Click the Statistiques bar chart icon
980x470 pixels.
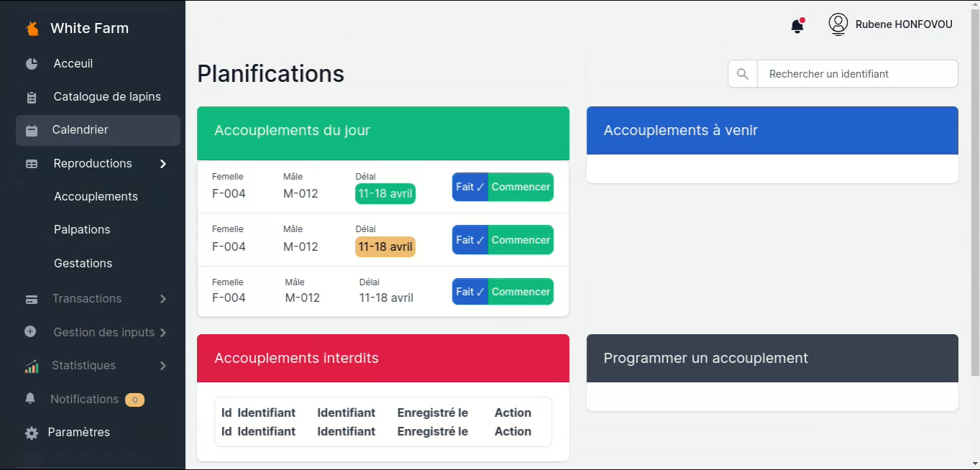pos(32,367)
